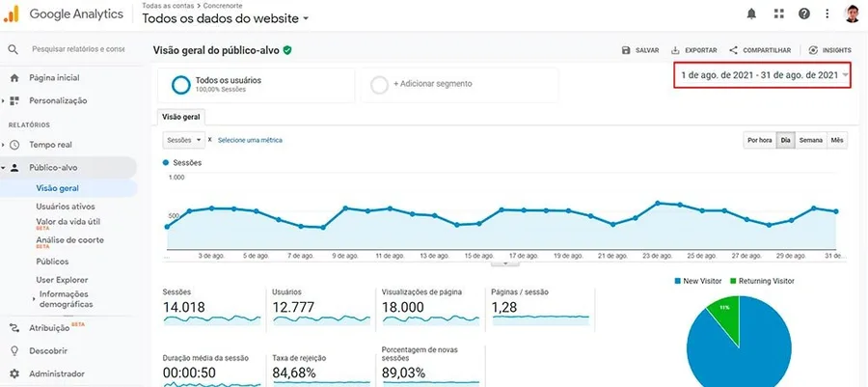
Task: Click the search reports input field
Action: coord(77,49)
